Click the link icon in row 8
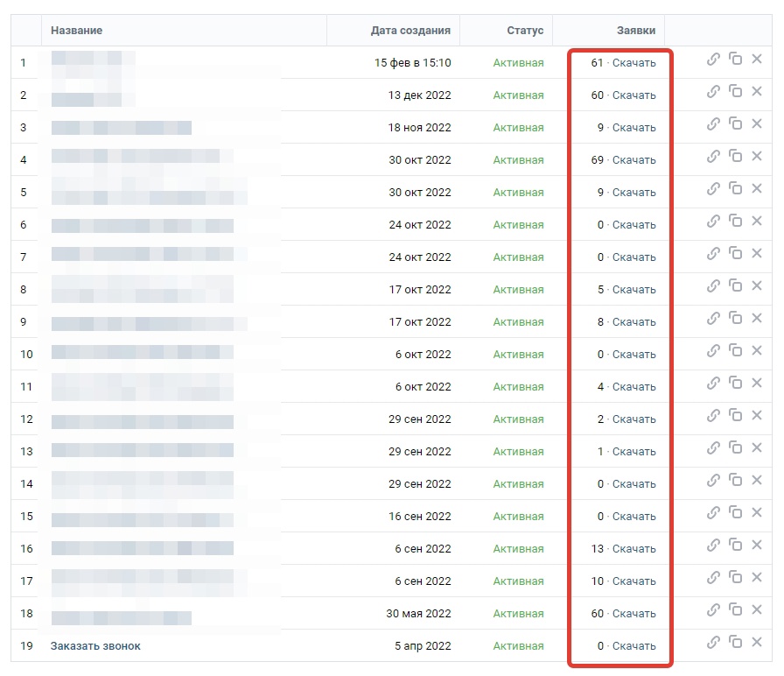The width and height of the screenshot is (784, 676). pos(713,285)
